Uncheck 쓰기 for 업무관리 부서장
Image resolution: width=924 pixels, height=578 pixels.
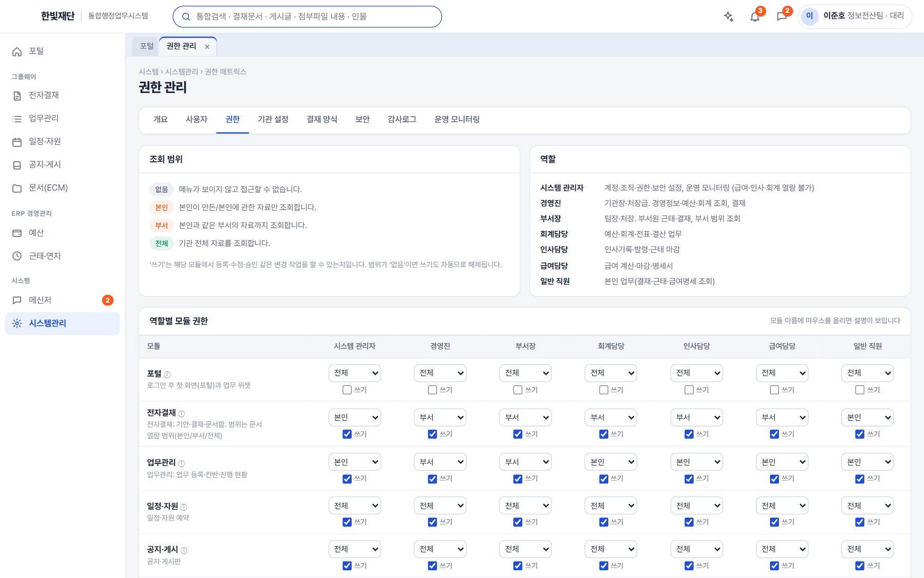(x=518, y=479)
